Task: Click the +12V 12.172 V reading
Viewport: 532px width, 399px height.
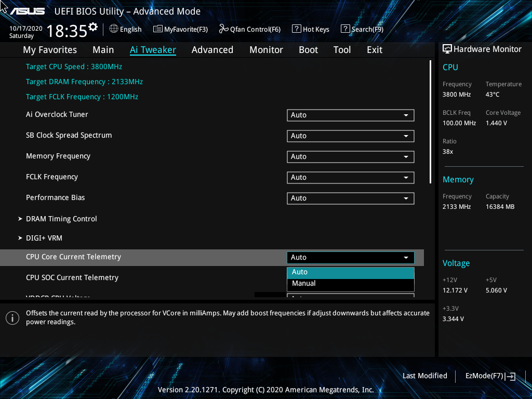Action: point(455,290)
